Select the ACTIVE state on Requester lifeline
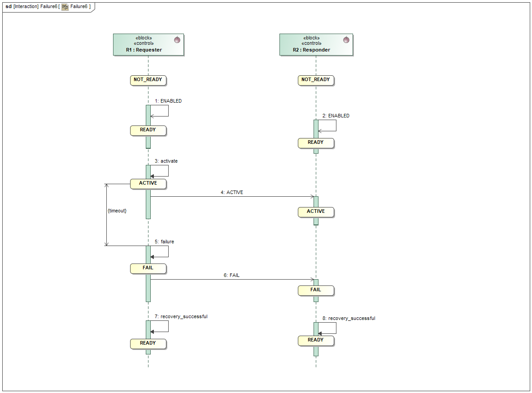Screen dimensions: 532x393 pyautogui.click(x=148, y=183)
